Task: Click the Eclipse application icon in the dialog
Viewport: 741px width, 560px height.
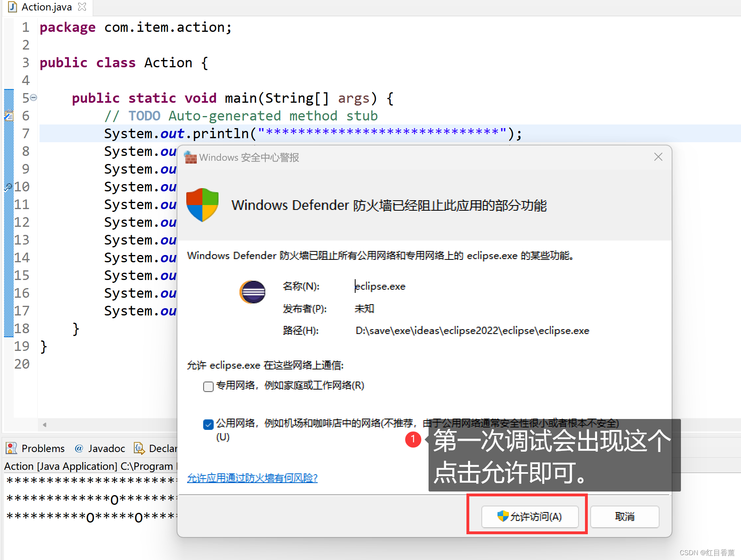Action: (252, 292)
